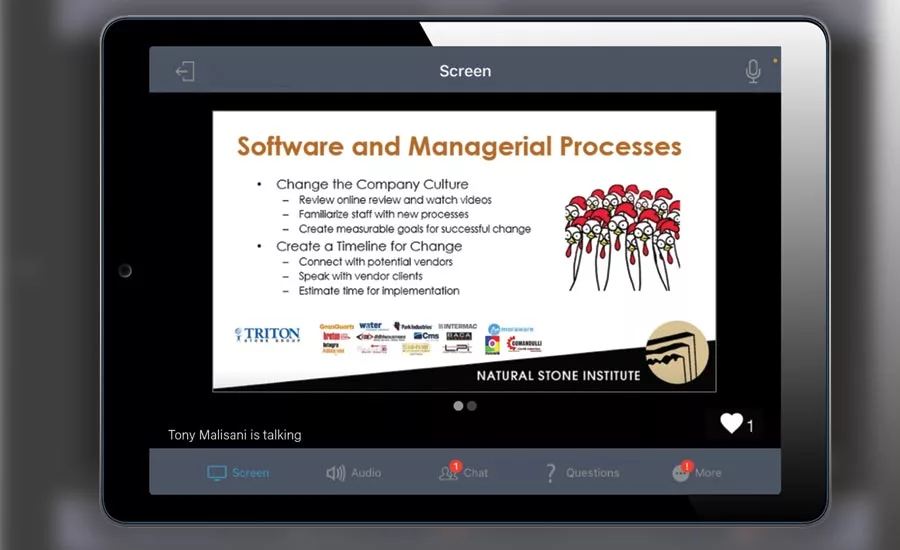Screen dimensions: 900x550
Task: Select the second page indicator dot
Action: 472,406
